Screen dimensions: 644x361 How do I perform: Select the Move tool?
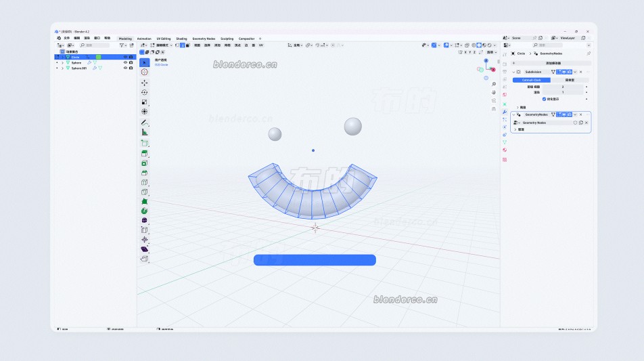tap(145, 83)
